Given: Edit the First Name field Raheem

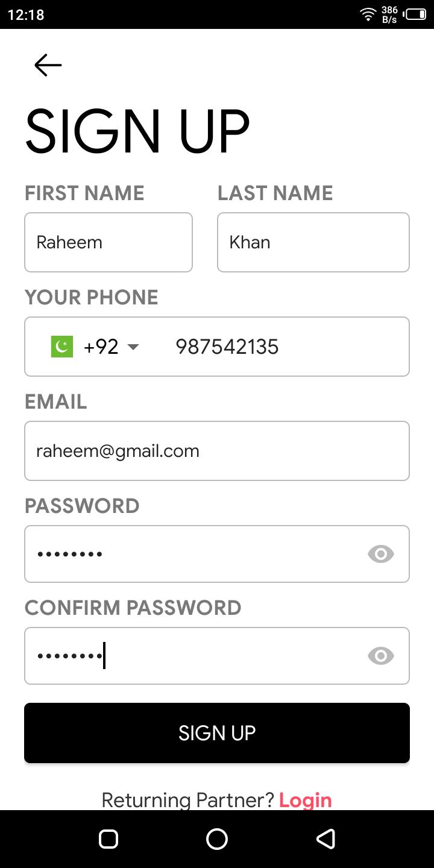Looking at the screenshot, I should point(108,242).
